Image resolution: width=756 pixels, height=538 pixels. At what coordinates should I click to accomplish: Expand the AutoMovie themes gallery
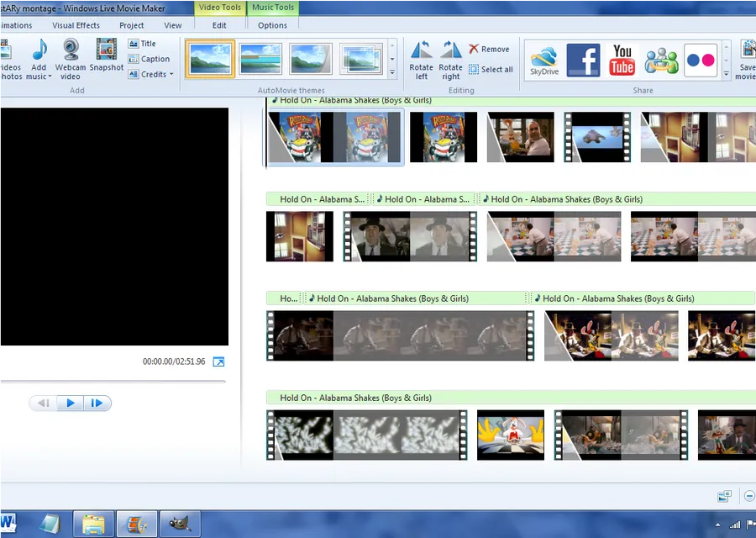(x=392, y=73)
